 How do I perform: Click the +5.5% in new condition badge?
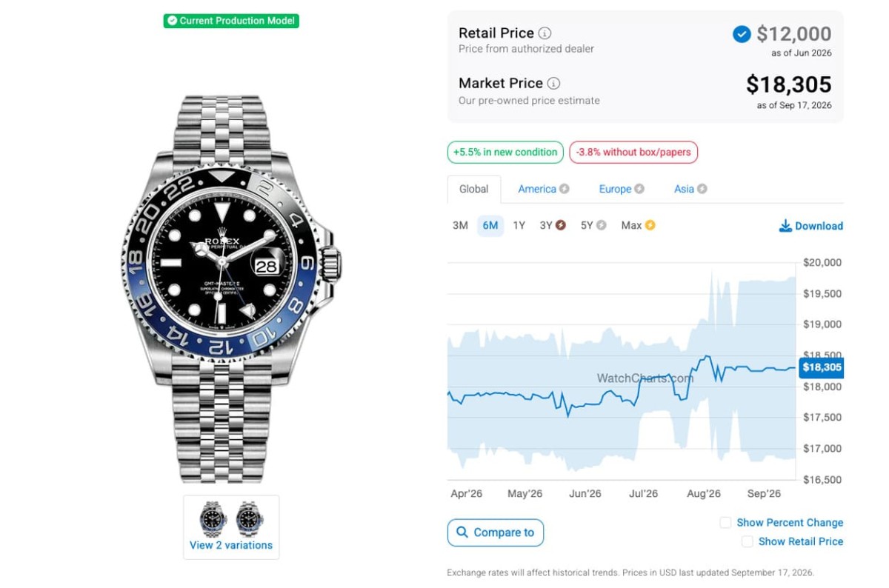click(x=505, y=153)
